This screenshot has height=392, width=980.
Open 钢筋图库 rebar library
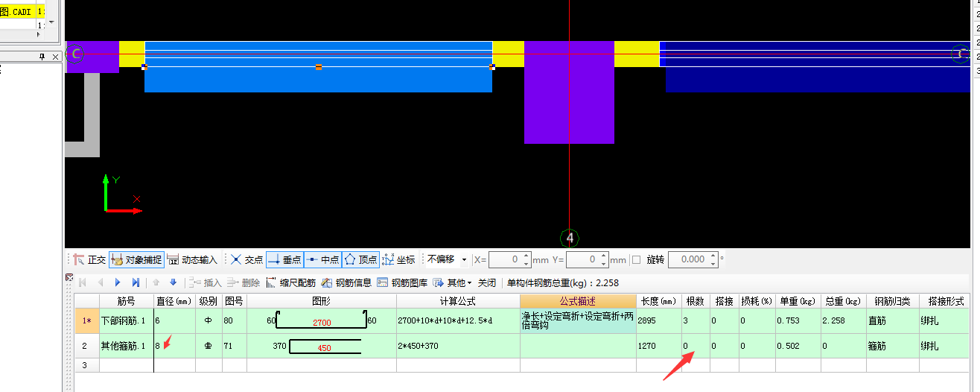tap(402, 282)
